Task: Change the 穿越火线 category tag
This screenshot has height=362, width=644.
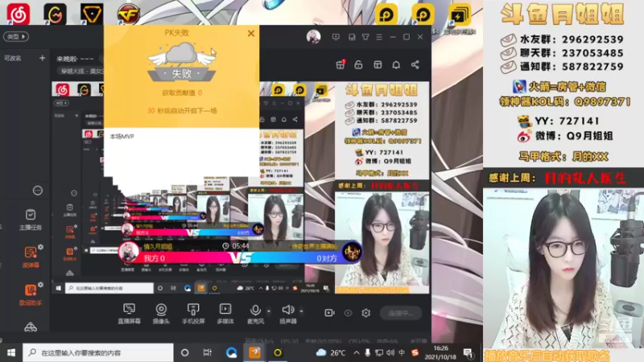Action: tap(82, 71)
